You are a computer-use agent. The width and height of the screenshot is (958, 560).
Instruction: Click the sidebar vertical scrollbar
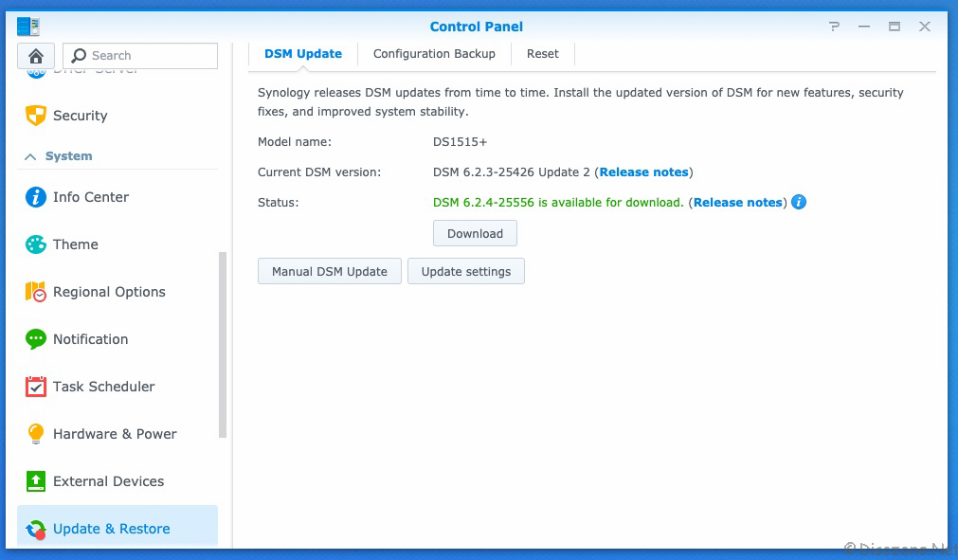(223, 345)
